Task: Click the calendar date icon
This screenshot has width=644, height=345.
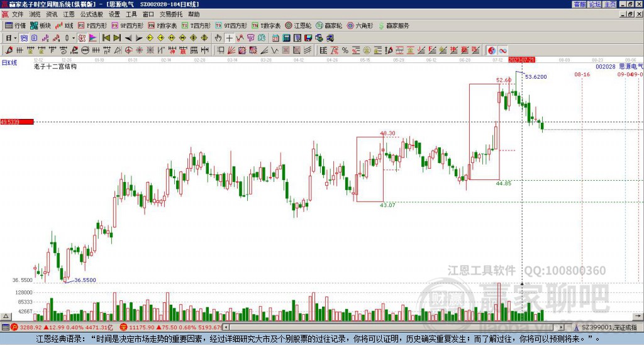Action: click(275, 38)
